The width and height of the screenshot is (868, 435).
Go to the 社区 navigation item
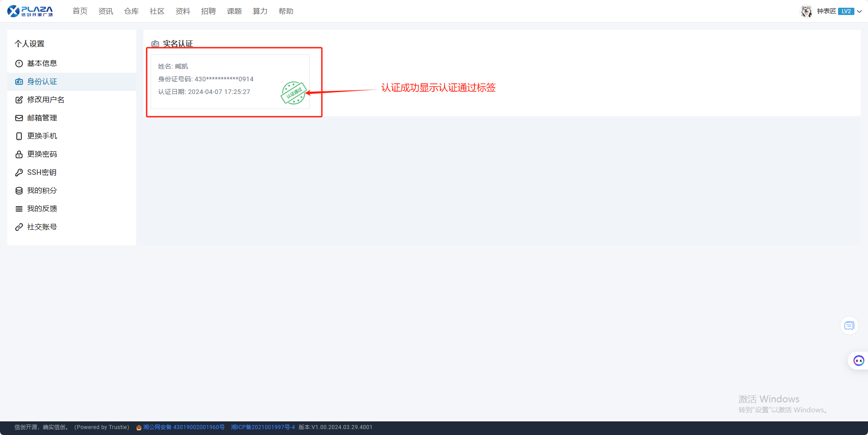(x=157, y=11)
